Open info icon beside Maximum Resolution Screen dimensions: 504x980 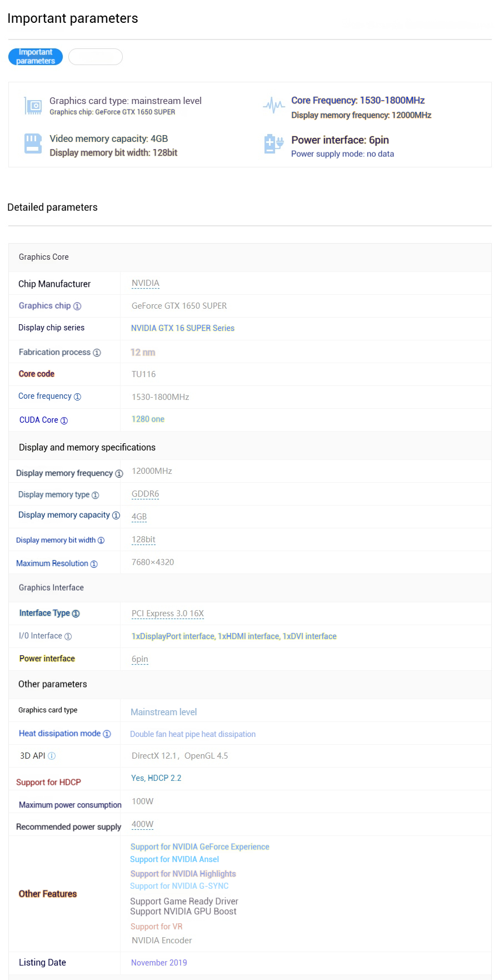pyautogui.click(x=94, y=564)
